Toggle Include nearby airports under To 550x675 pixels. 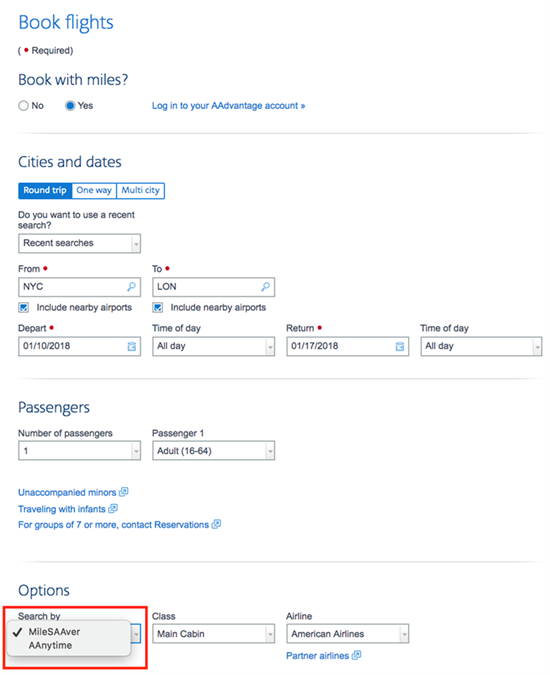(158, 307)
